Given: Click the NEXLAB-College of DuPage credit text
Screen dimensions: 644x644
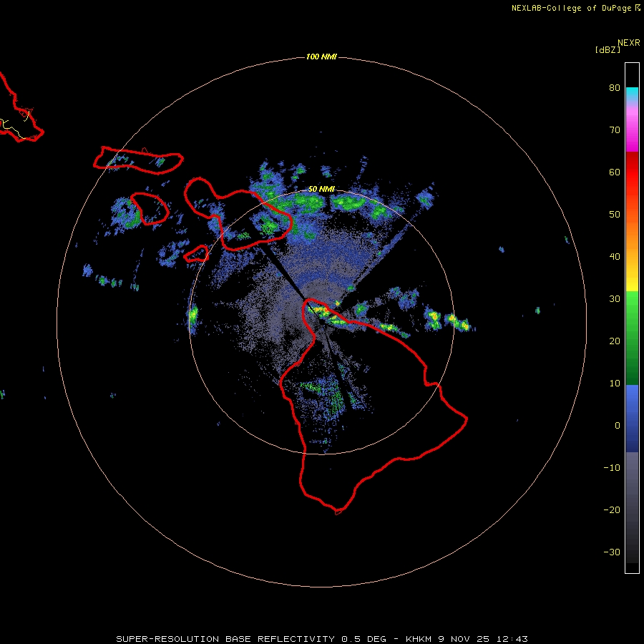Looking at the screenshot, I should point(572,8).
